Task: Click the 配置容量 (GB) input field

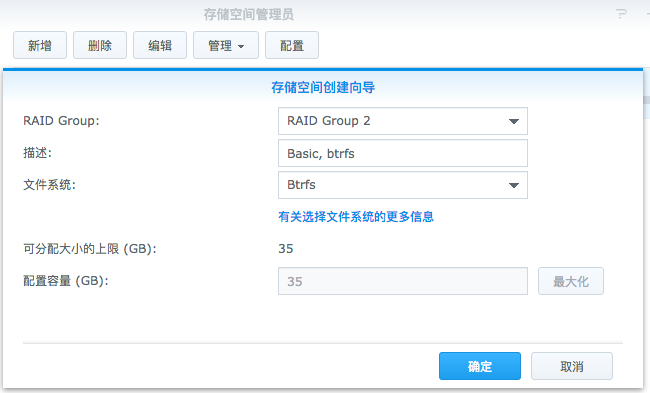Action: [403, 281]
